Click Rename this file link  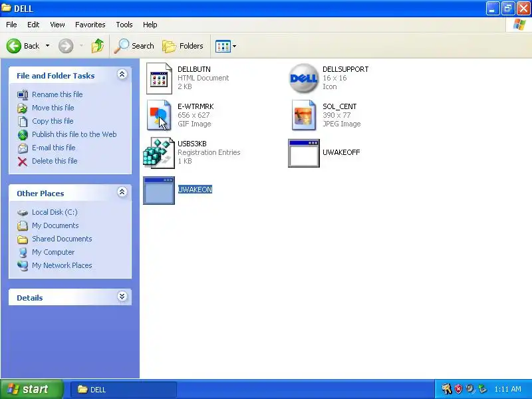[57, 94]
